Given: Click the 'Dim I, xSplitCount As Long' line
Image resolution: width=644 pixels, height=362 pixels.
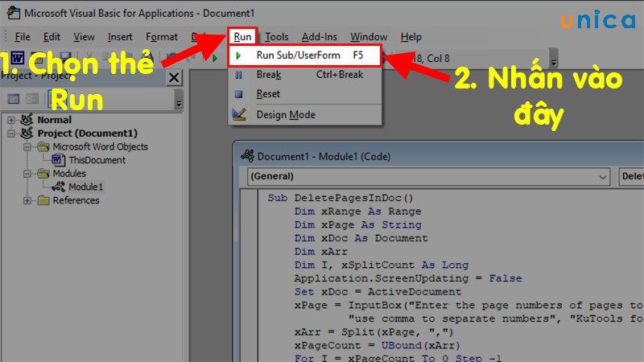Looking at the screenshot, I should pyautogui.click(x=381, y=265).
